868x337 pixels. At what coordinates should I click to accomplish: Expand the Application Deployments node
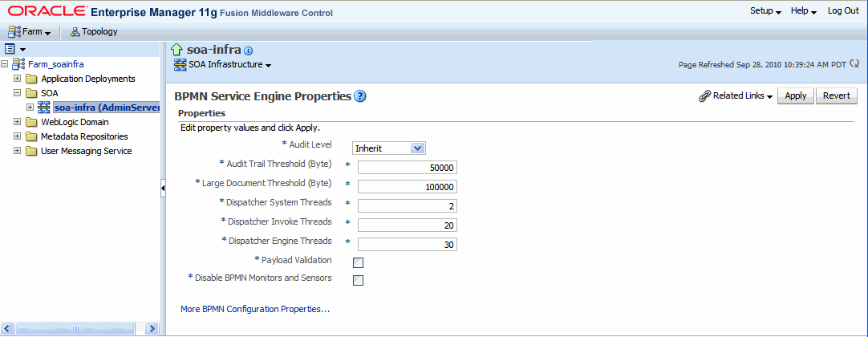click(x=17, y=79)
